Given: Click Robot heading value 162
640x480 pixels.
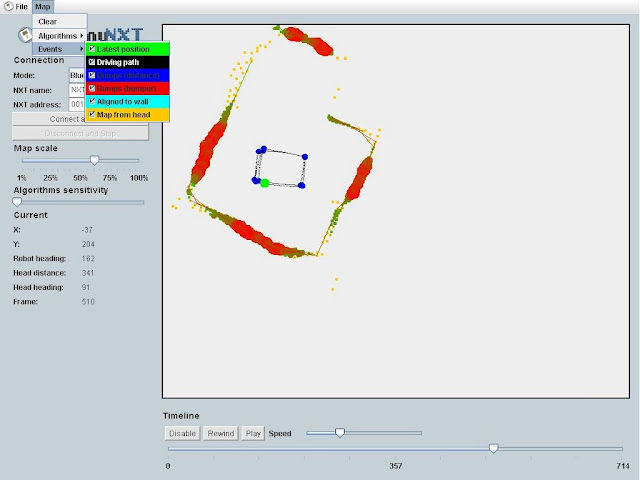Looking at the screenshot, I should [88, 259].
